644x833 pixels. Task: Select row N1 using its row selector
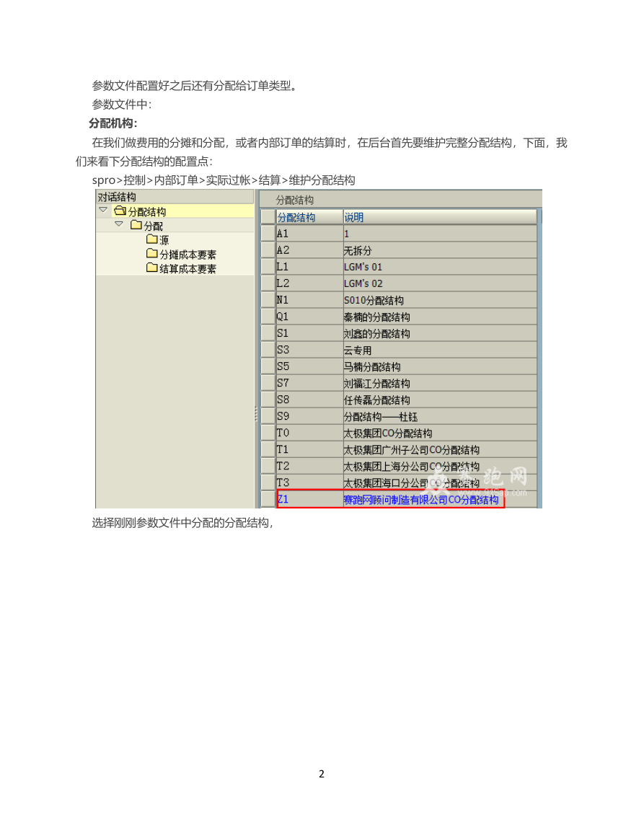click(x=268, y=300)
